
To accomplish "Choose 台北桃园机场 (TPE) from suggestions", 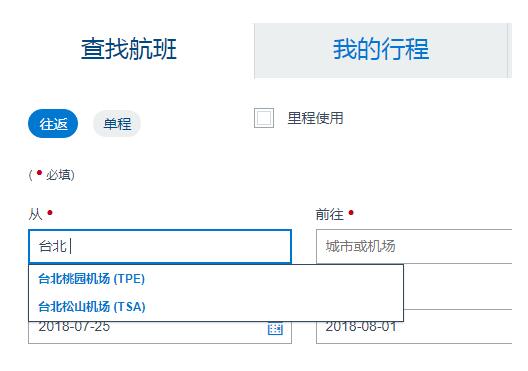I will 92,279.
